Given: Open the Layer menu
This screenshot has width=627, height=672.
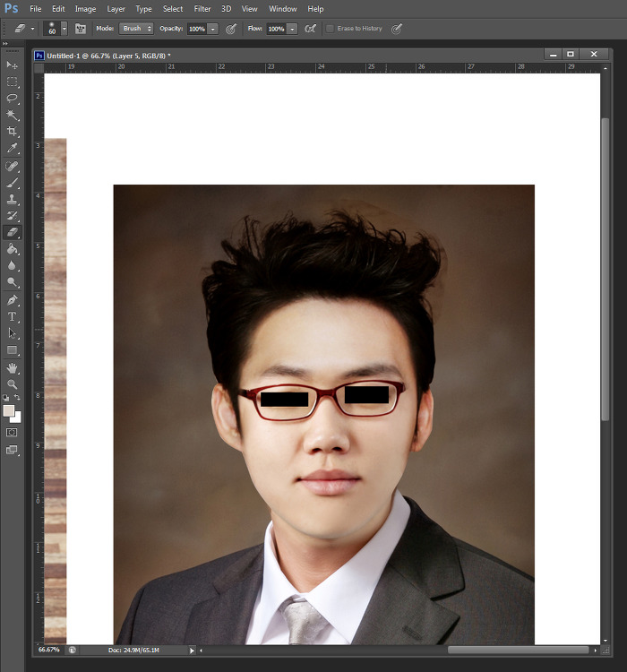Looking at the screenshot, I should tap(116, 9).
